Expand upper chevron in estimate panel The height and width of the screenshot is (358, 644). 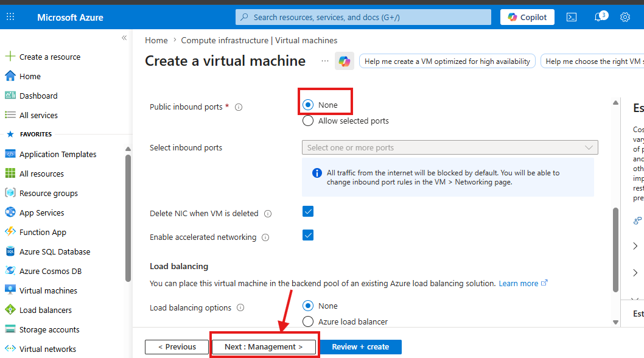point(635,246)
